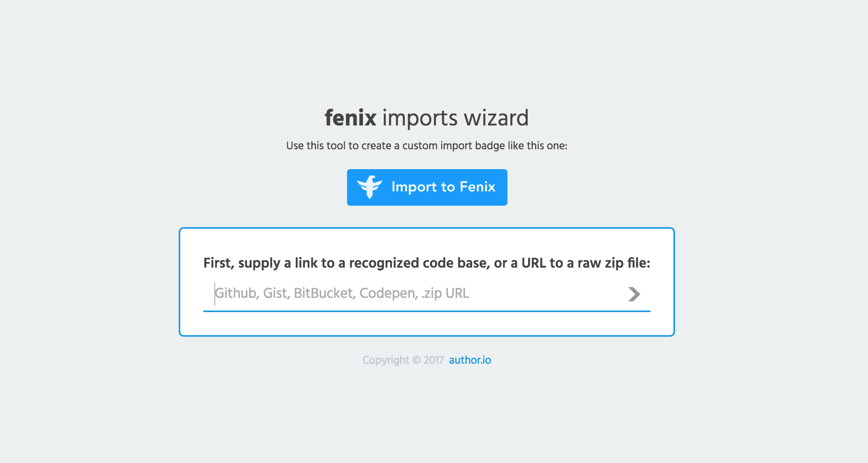868x463 pixels.
Task: Click the custom import badge subtitle text
Action: (427, 145)
